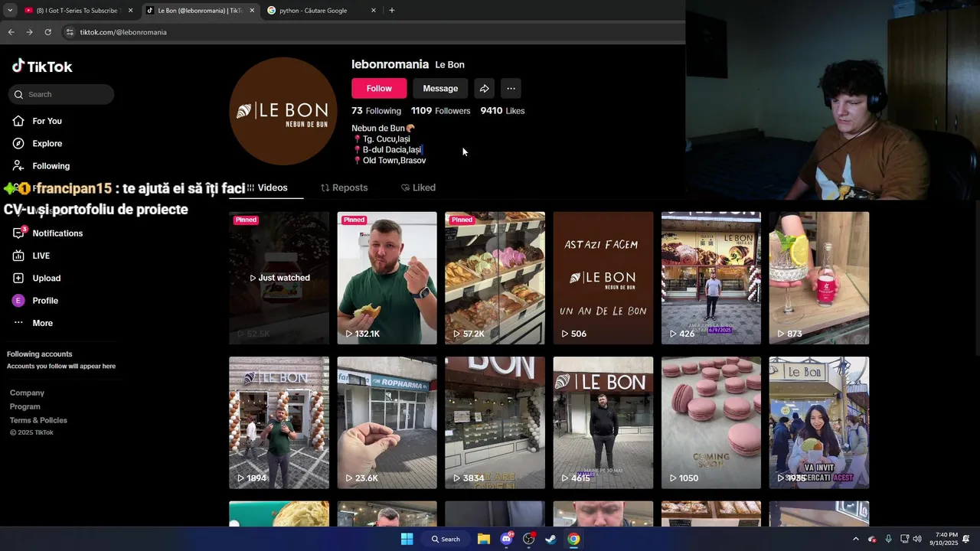The width and height of the screenshot is (980, 551).
Task: Click the share arrow icon on profile
Action: (484, 88)
